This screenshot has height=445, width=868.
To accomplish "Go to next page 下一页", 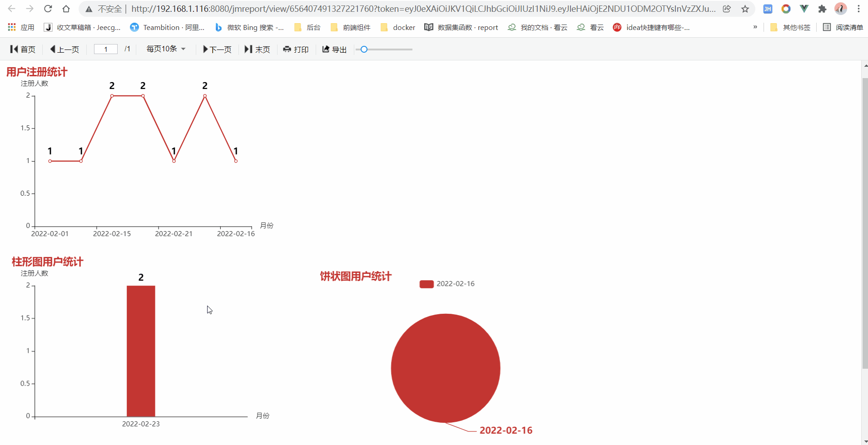I will pos(217,49).
